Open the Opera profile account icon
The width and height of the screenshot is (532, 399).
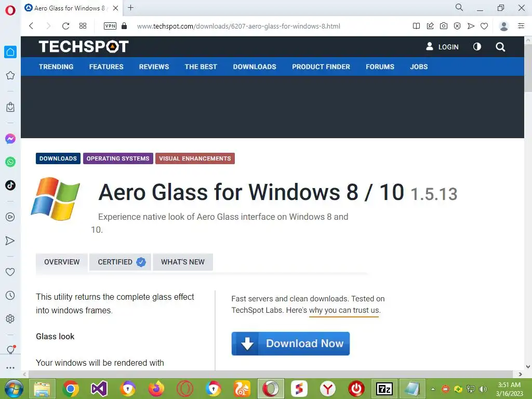click(504, 26)
